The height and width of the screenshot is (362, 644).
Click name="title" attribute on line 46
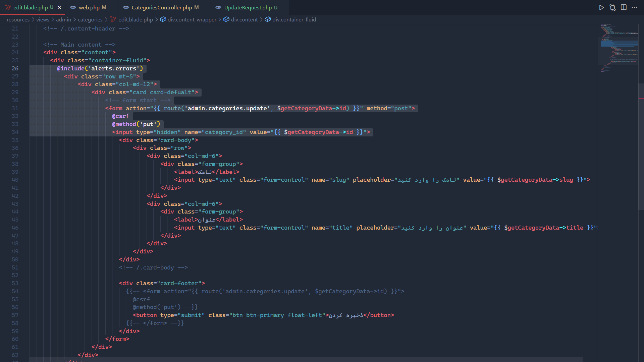pyautogui.click(x=332, y=228)
